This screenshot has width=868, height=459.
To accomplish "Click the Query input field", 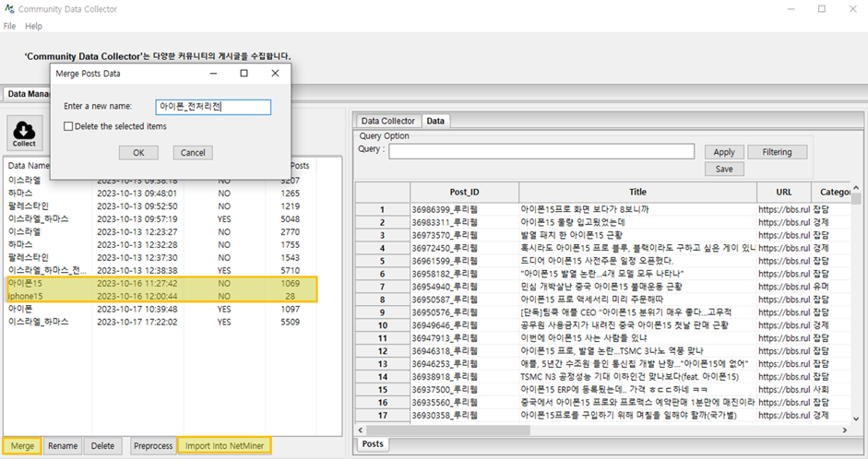I will pos(541,151).
